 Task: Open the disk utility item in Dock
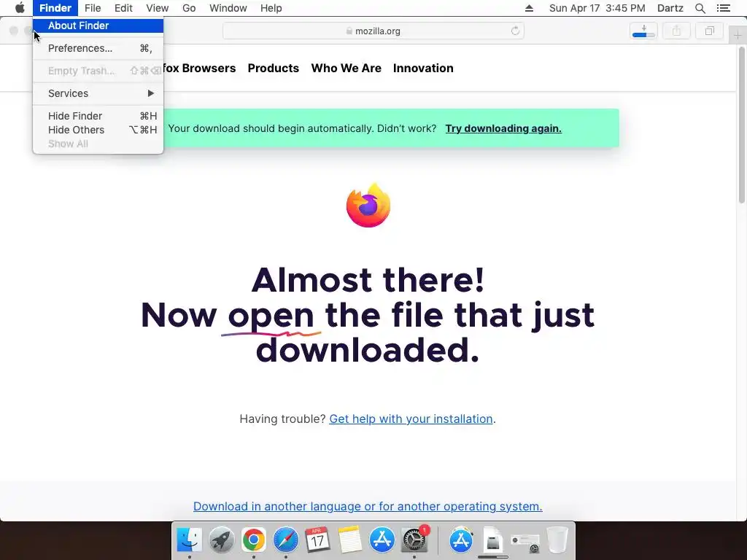525,542
